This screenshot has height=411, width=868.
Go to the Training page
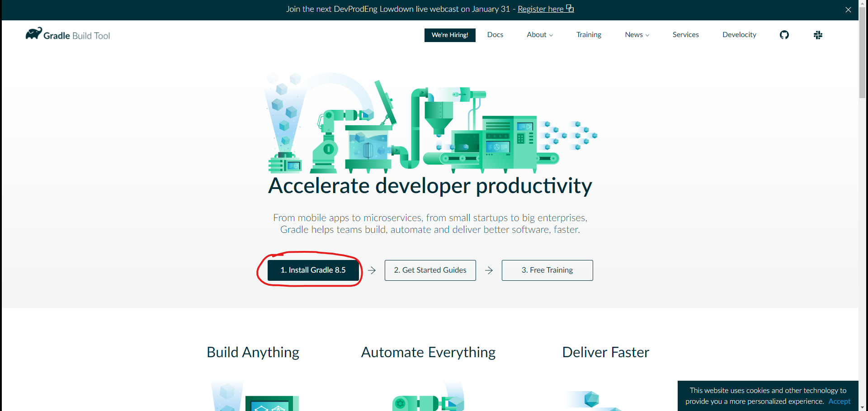tap(589, 35)
